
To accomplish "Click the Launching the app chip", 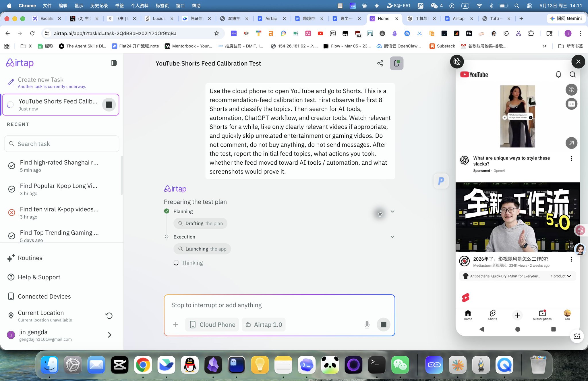I will click(202, 249).
